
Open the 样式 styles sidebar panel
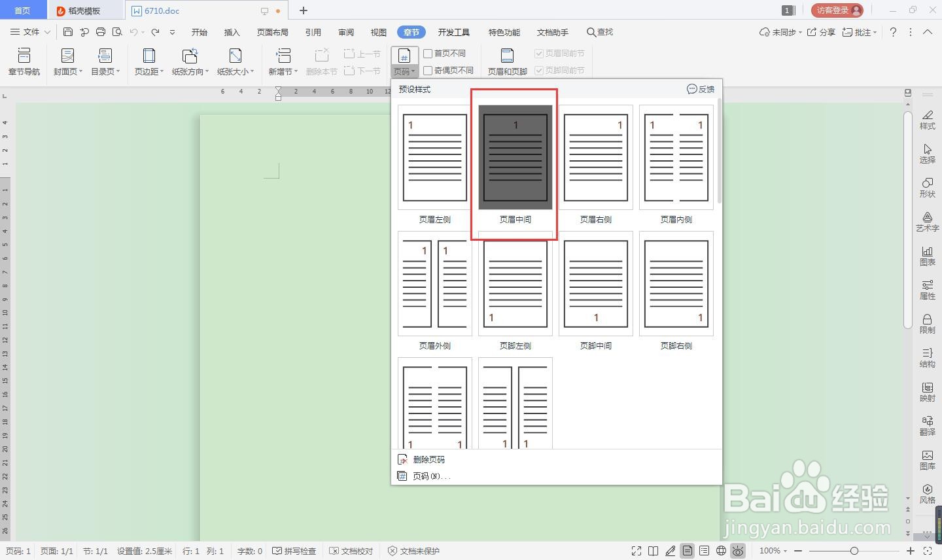pos(927,119)
